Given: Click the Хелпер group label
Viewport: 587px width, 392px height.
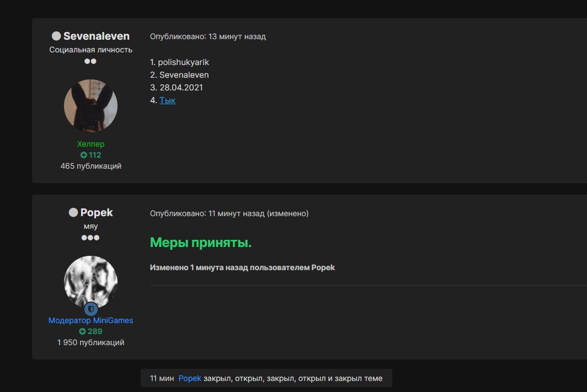Looking at the screenshot, I should pyautogui.click(x=90, y=144).
